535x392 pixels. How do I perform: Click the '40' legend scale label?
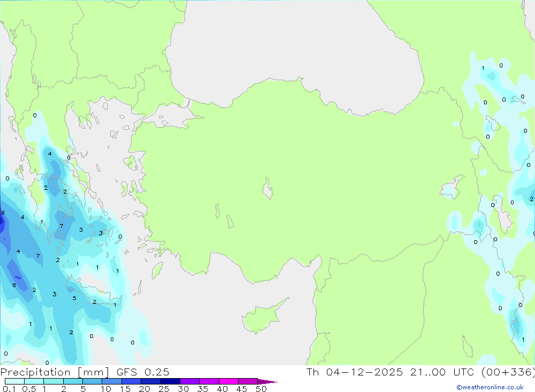222,389
